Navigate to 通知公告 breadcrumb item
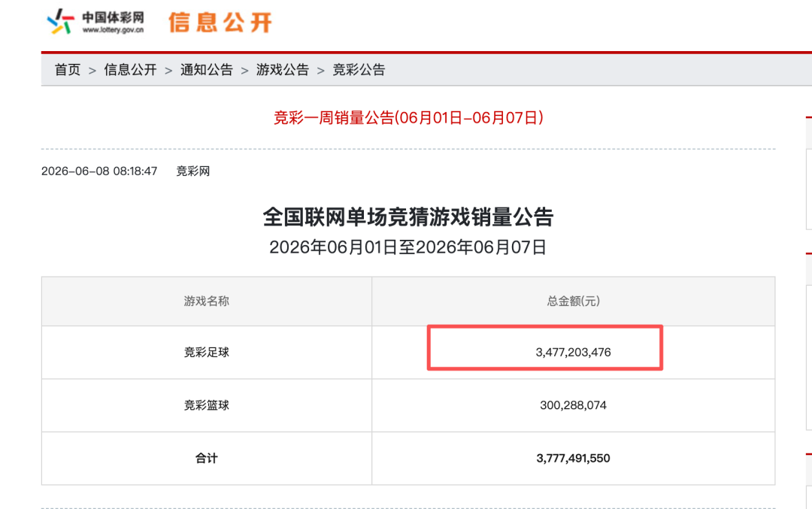812x509 pixels. 207,70
